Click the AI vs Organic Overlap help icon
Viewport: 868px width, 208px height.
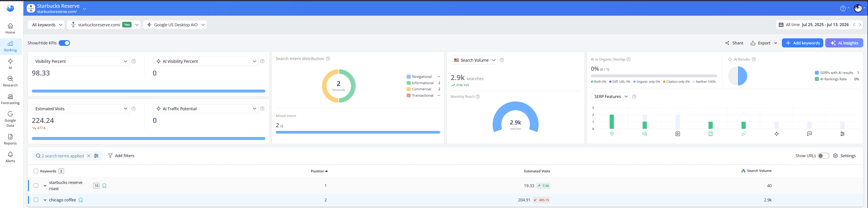pyautogui.click(x=628, y=59)
